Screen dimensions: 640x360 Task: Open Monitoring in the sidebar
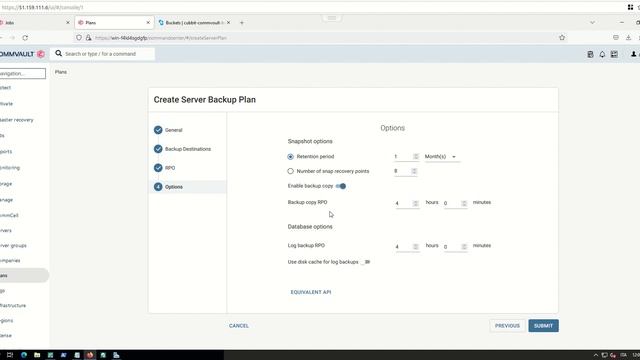coord(10,168)
